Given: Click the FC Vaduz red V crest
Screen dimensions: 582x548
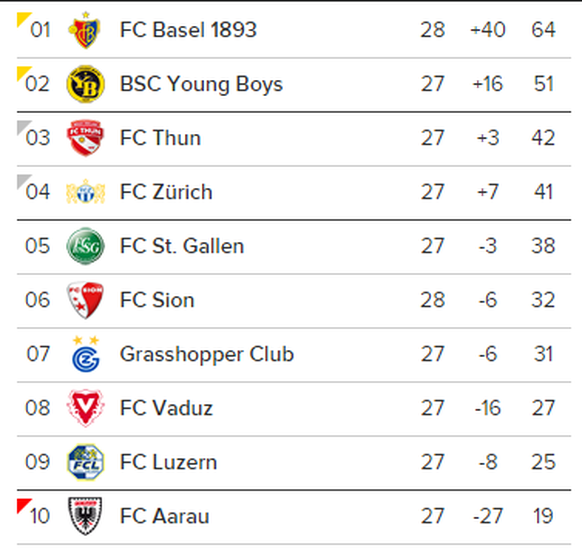Looking at the screenshot, I should pyautogui.click(x=85, y=408).
